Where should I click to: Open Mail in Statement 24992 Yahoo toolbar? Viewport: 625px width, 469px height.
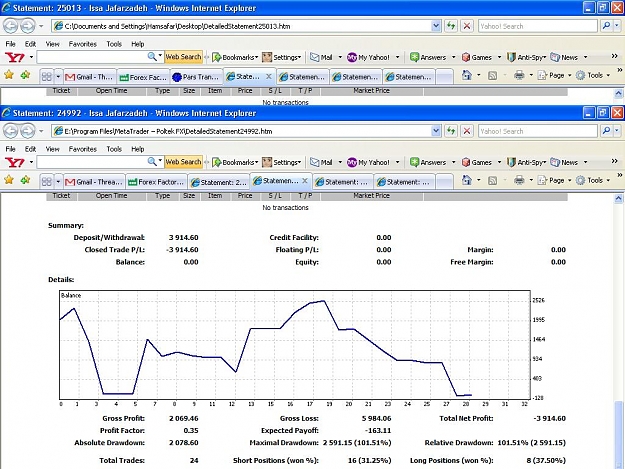pos(322,162)
